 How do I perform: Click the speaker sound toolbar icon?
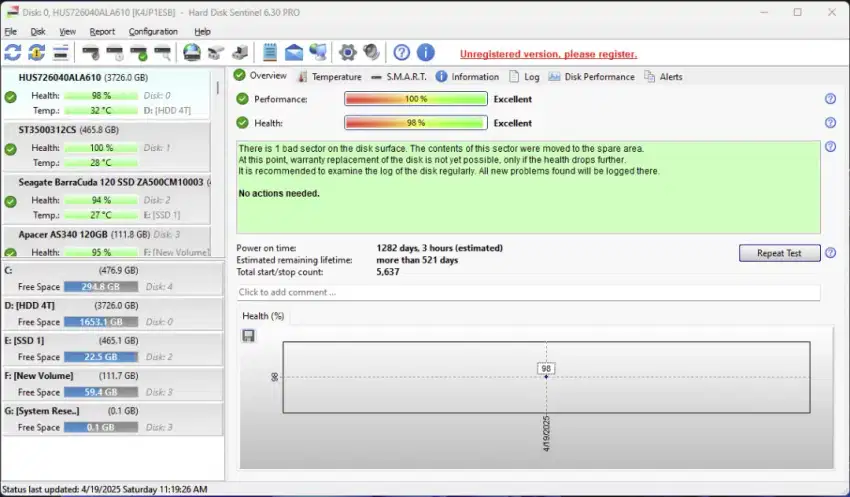tap(371, 53)
